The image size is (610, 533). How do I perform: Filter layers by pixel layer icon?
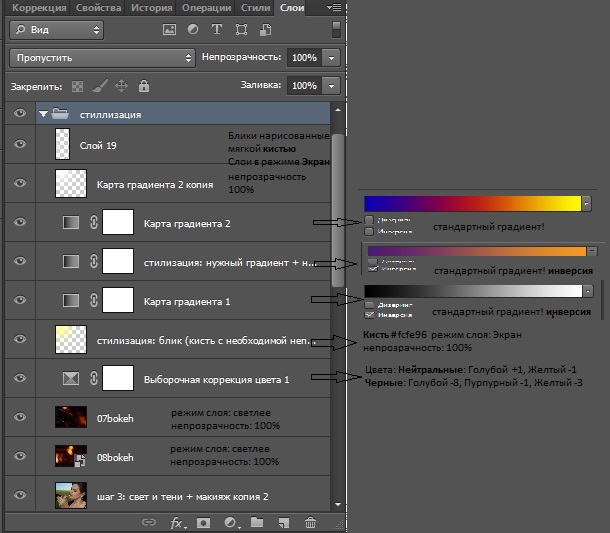click(x=168, y=30)
